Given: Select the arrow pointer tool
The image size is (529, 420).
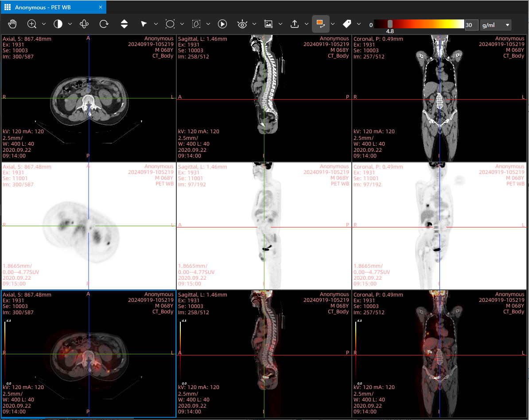Looking at the screenshot, I should [144, 24].
